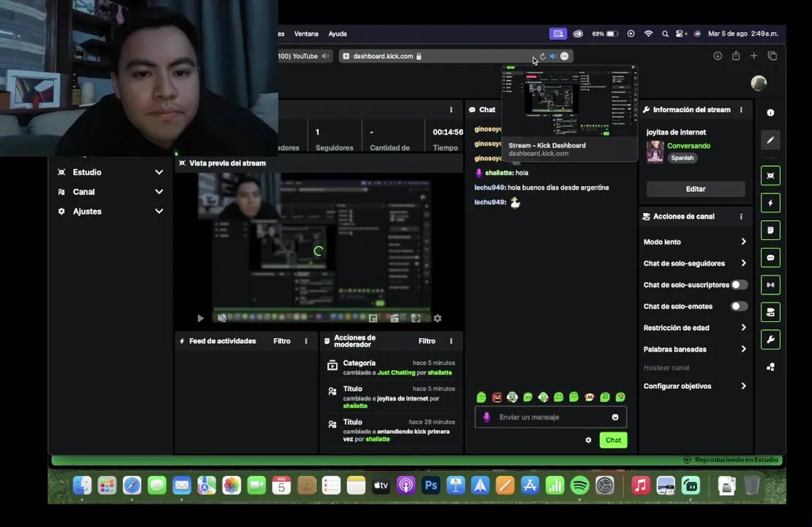The height and width of the screenshot is (527, 812).
Task: Click settings gear in stream preview player
Action: coord(438,318)
